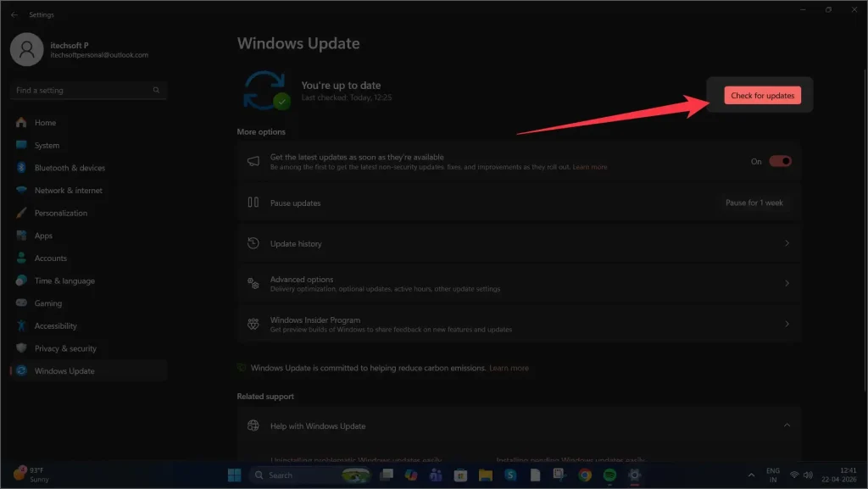The image size is (868, 489).
Task: Open System settings category
Action: pyautogui.click(x=88, y=145)
